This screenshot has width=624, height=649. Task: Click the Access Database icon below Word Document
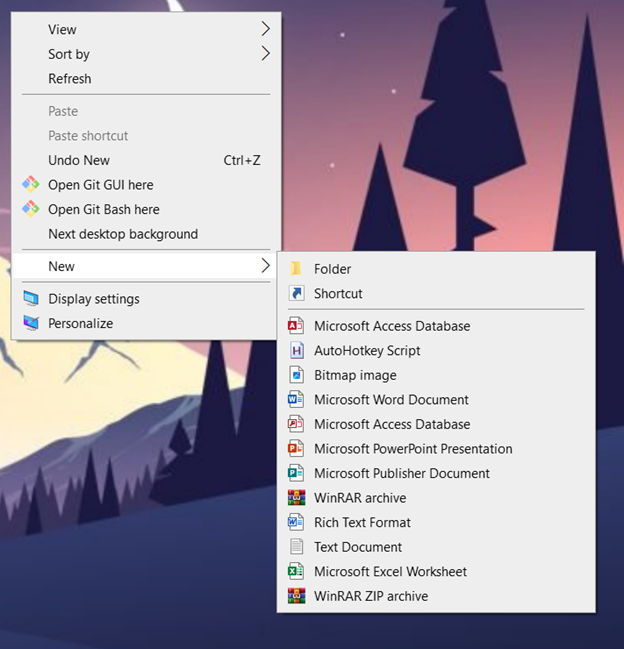click(x=296, y=424)
